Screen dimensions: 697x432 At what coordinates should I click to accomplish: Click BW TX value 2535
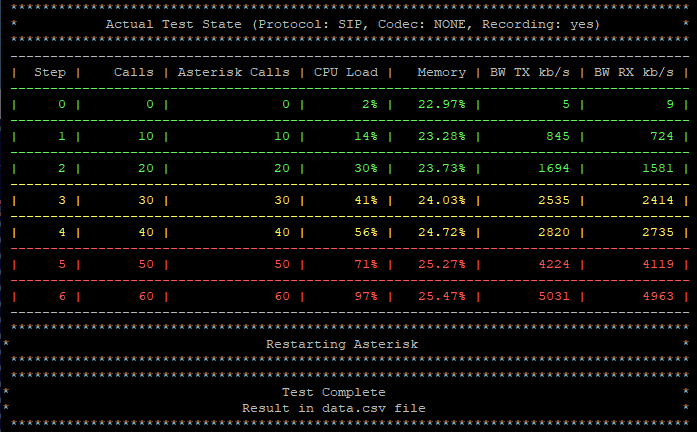pyautogui.click(x=554, y=200)
